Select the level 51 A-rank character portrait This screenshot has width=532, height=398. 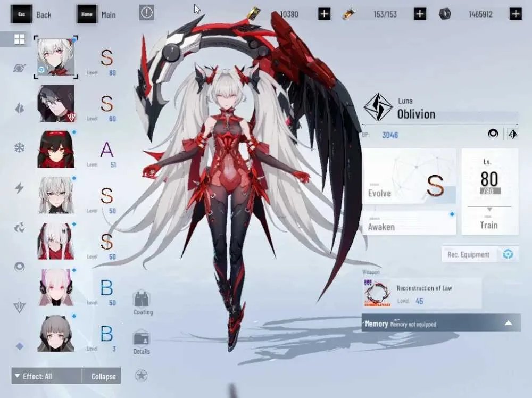point(56,150)
